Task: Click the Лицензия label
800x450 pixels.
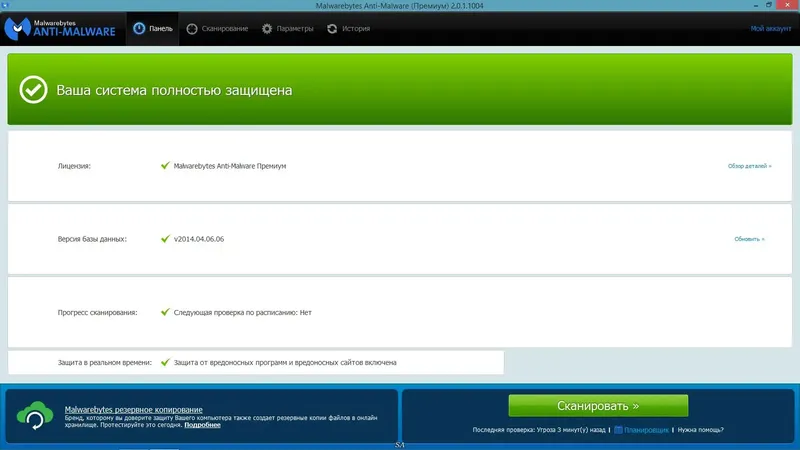Action: pos(74,166)
